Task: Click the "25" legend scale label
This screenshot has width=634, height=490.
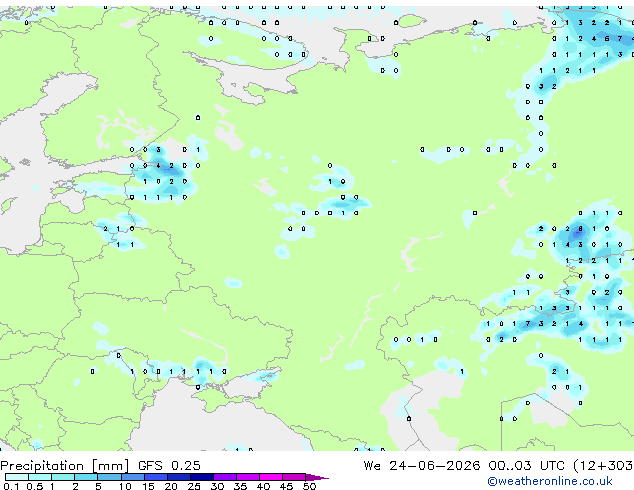Action: pos(194,486)
